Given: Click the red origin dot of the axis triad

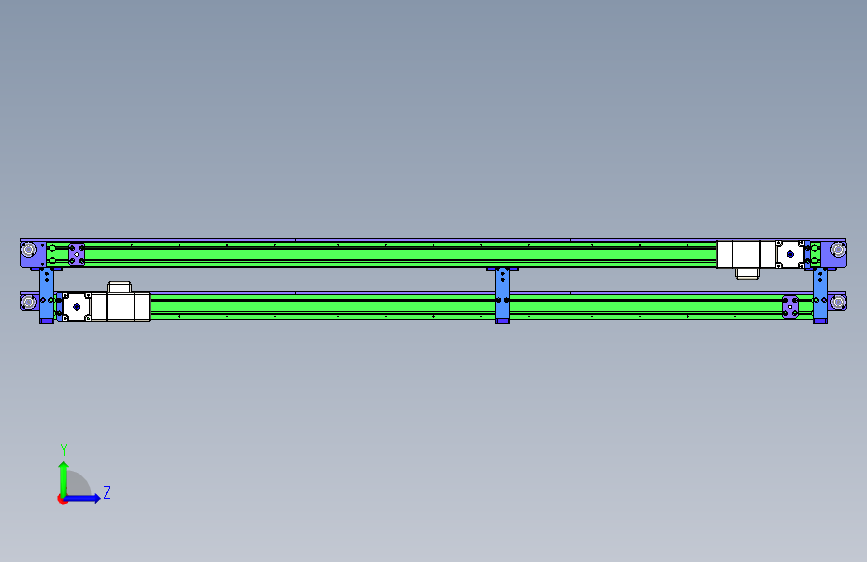Looking at the screenshot, I should click(62, 499).
